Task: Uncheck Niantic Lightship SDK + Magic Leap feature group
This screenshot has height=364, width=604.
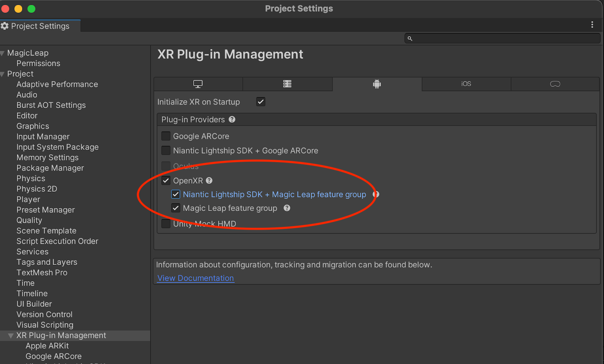Action: (176, 194)
